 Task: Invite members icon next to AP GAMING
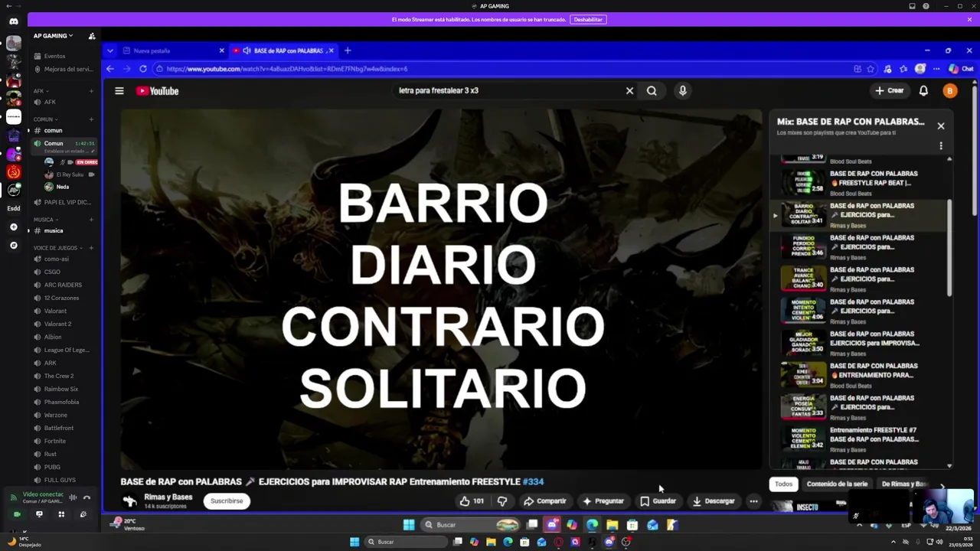coord(92,36)
